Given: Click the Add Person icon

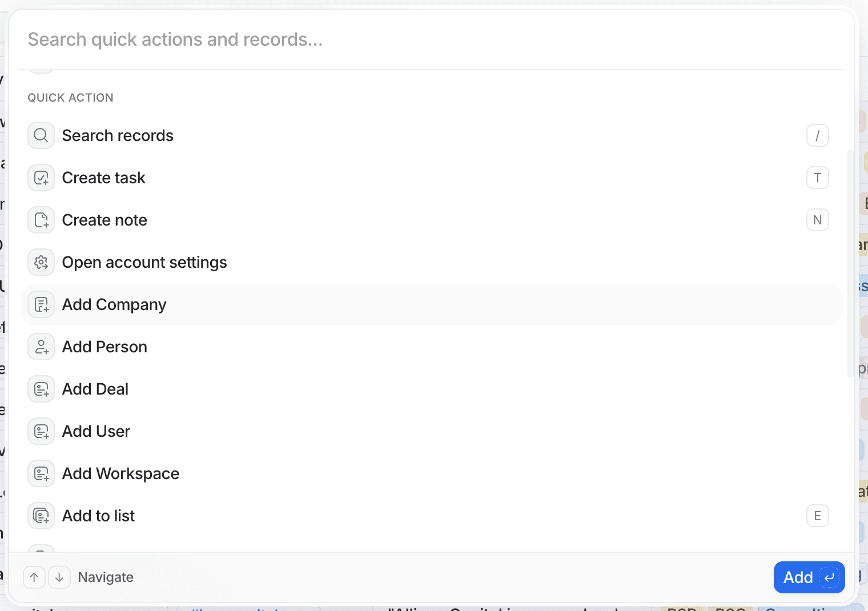Looking at the screenshot, I should pos(41,347).
